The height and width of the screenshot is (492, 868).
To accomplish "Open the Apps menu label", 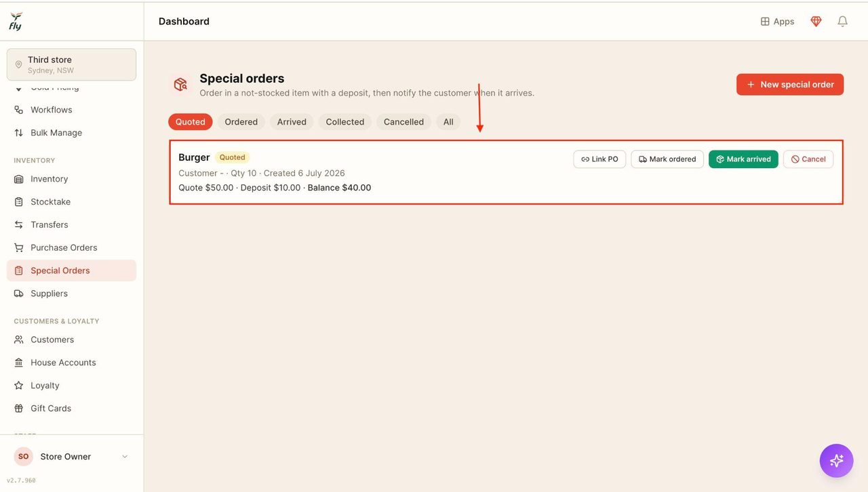I will [784, 22].
